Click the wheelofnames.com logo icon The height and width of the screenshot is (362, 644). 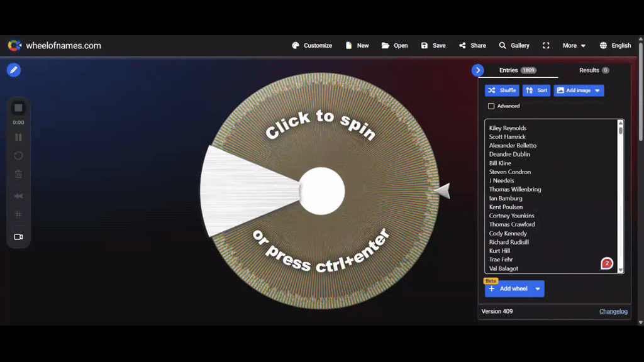tap(14, 45)
